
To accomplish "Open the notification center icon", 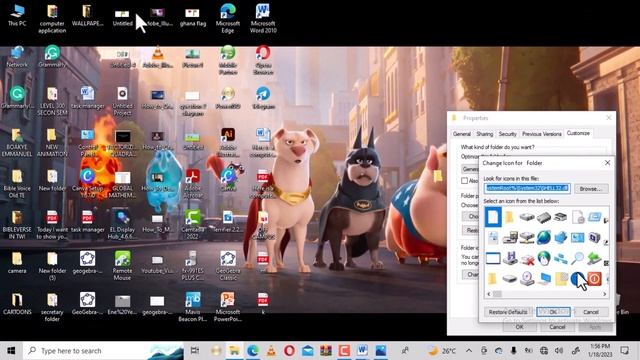I will pyautogui.click(x=624, y=351).
